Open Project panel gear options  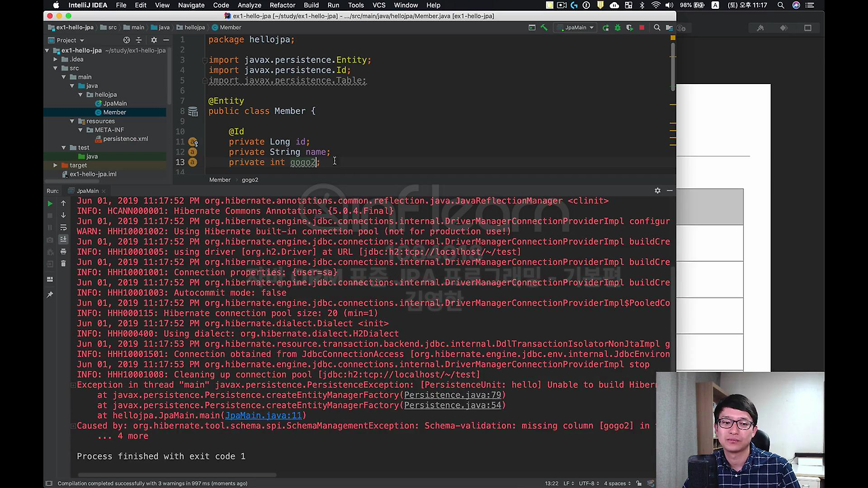153,40
